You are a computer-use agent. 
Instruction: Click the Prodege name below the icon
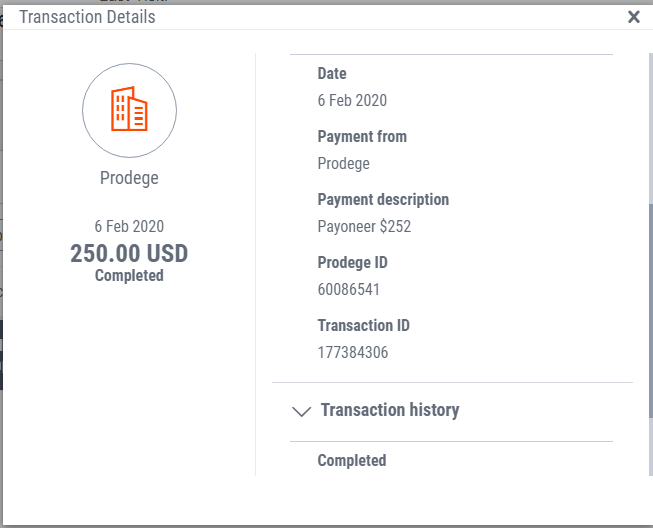pyautogui.click(x=129, y=178)
